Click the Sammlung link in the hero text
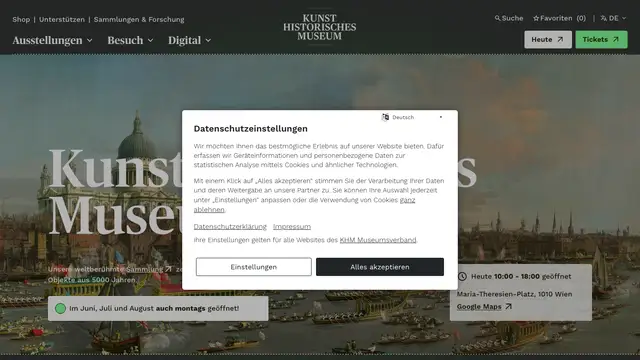Screen dimensions: 640x360 144,269
